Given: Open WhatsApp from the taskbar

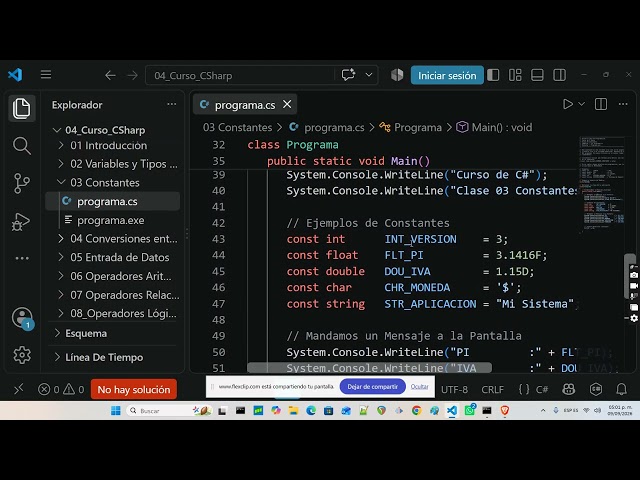Looking at the screenshot, I should tap(470, 410).
